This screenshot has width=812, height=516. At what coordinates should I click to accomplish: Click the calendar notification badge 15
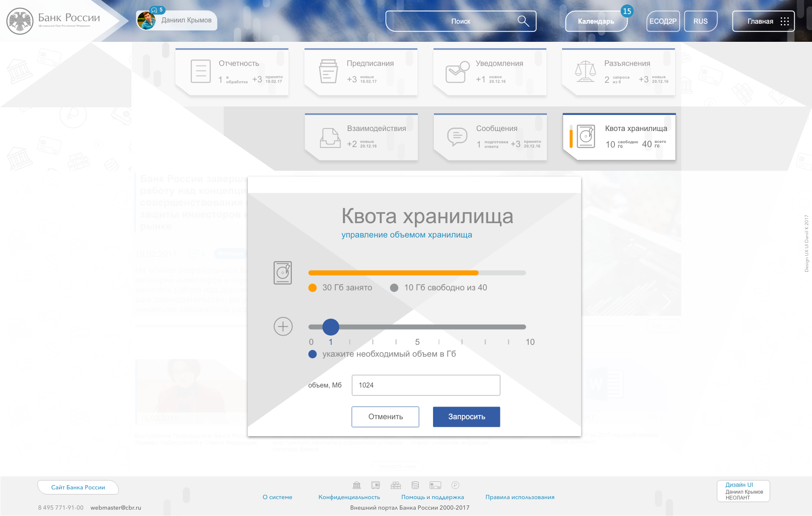(x=627, y=11)
